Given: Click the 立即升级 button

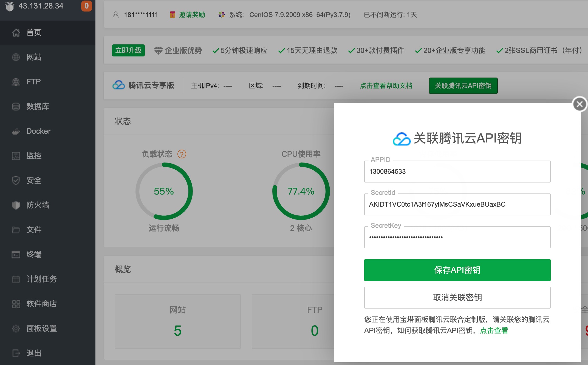Looking at the screenshot, I should [128, 50].
